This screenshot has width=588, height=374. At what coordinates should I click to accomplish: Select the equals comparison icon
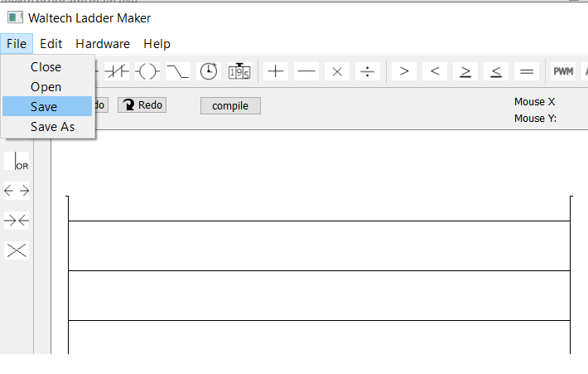pos(527,71)
